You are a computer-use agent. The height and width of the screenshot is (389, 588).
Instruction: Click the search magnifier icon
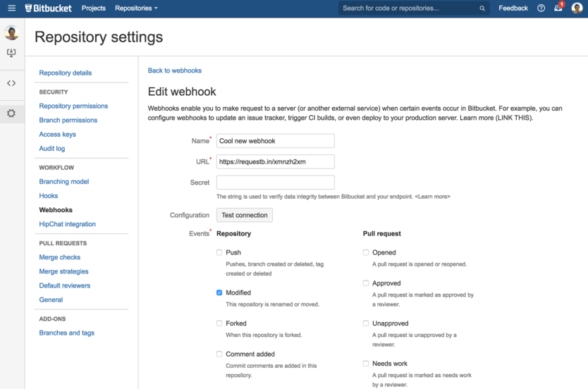482,8
